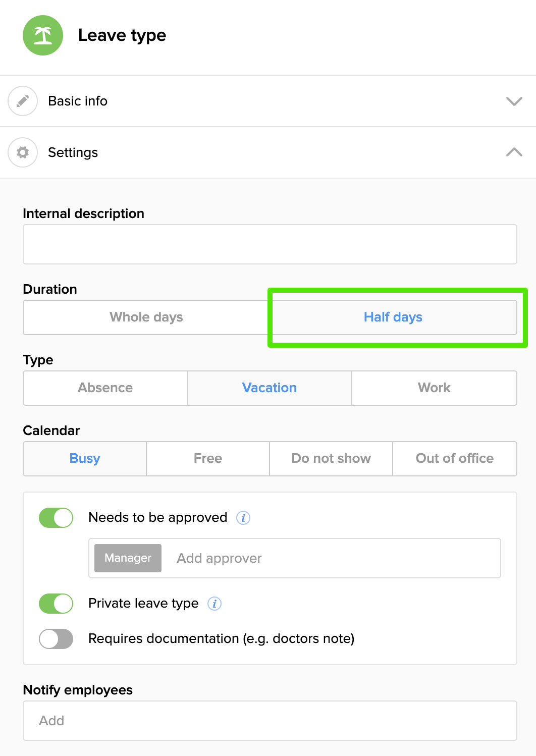This screenshot has width=536, height=756.
Task: Click the Notify employees Add field
Action: [270, 721]
